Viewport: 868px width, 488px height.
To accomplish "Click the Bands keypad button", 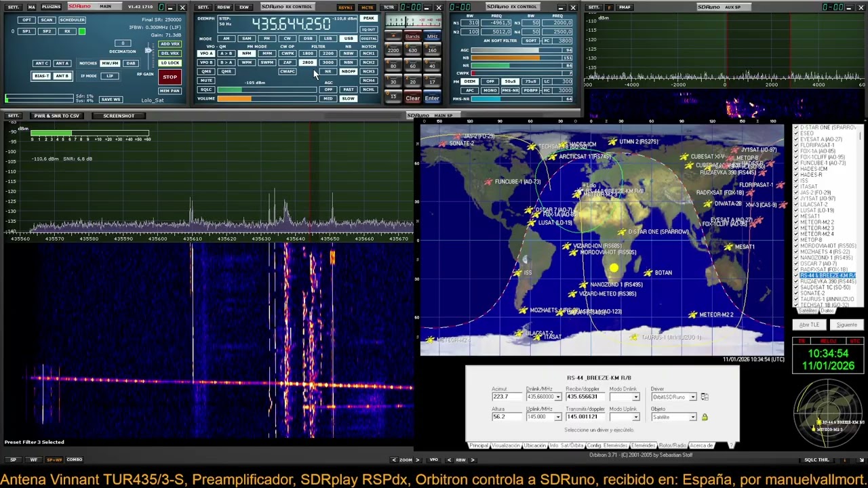I will [x=412, y=37].
